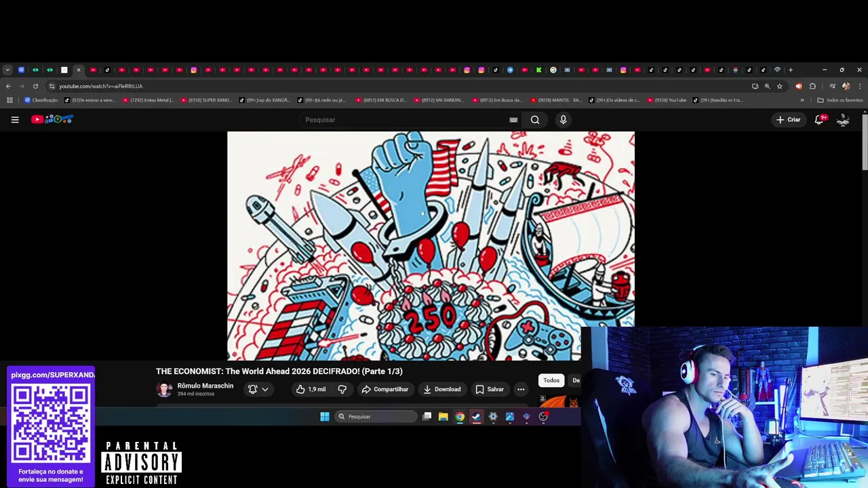Click the Compartilhar share button
This screenshot has width=868, height=488.
(x=385, y=389)
